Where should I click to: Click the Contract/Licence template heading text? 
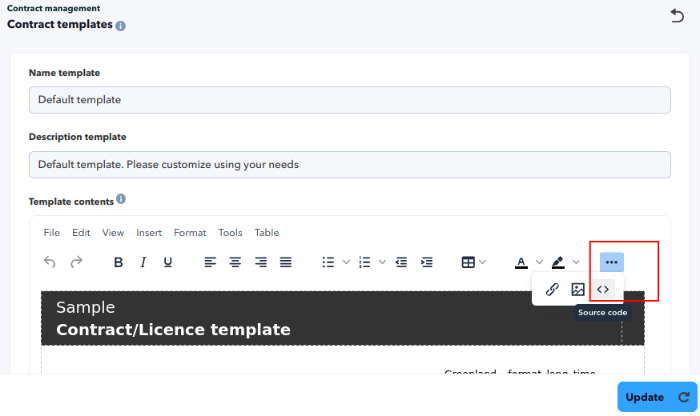(173, 329)
